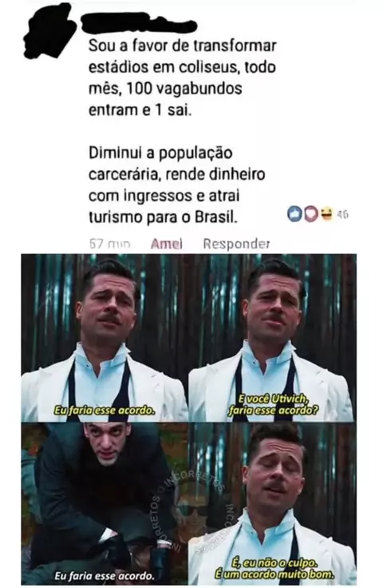The image size is (383, 588).
Task: Open the bottom-right panel of man with closed eyes
Action: (272, 503)
